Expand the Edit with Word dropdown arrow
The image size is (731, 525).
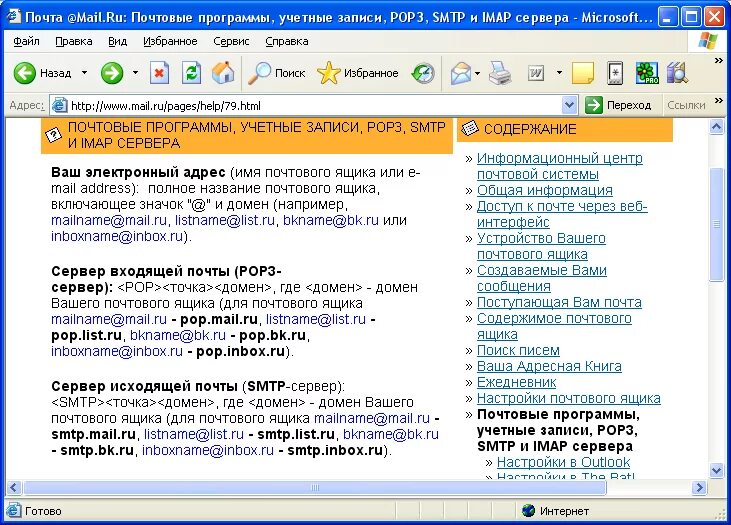pyautogui.click(x=559, y=73)
